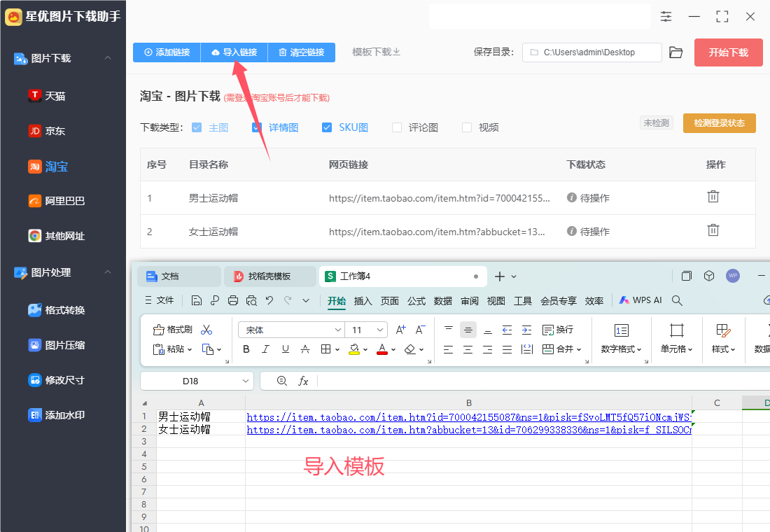Toggle italic formatting in WPS
770x532 pixels.
tap(266, 349)
